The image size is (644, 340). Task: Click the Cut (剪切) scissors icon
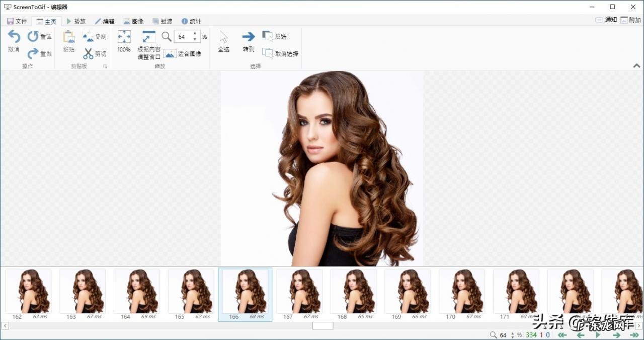(88, 53)
